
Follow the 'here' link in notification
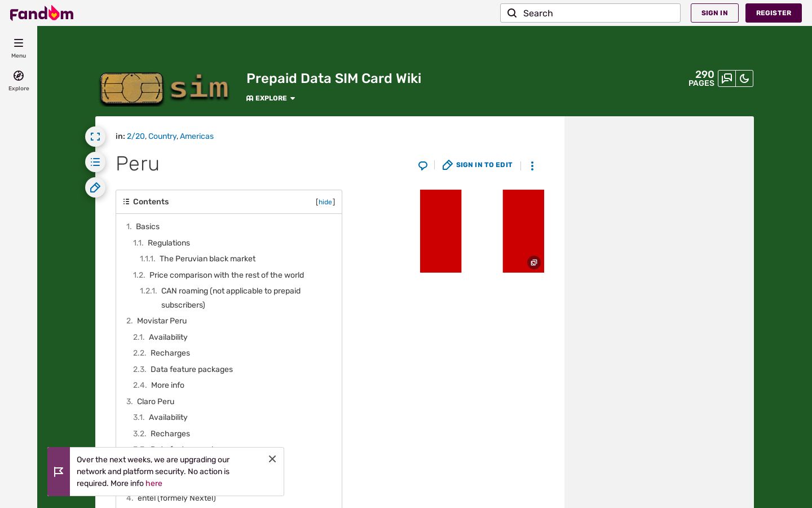coord(154,483)
